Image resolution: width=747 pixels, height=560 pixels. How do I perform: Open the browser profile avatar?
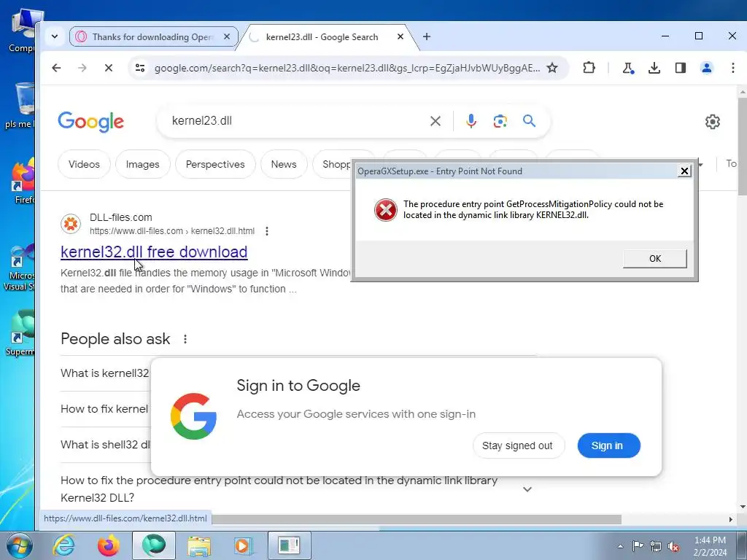pos(706,68)
